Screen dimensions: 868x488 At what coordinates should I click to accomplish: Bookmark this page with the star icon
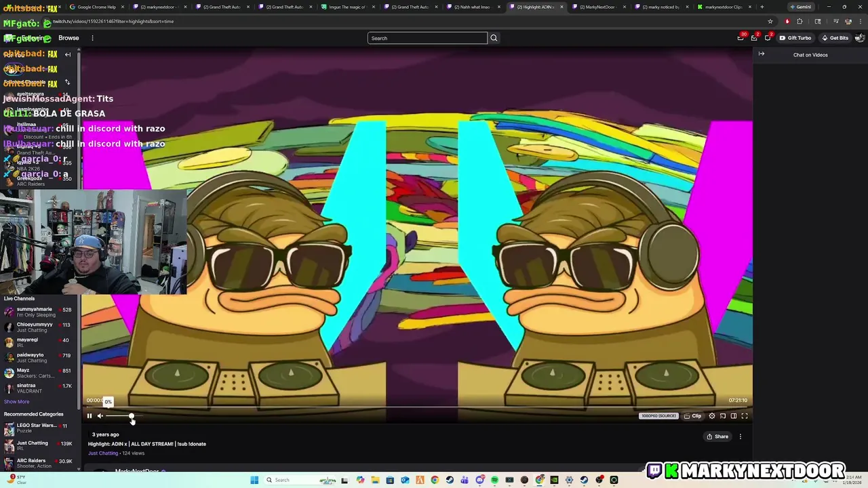pos(770,21)
